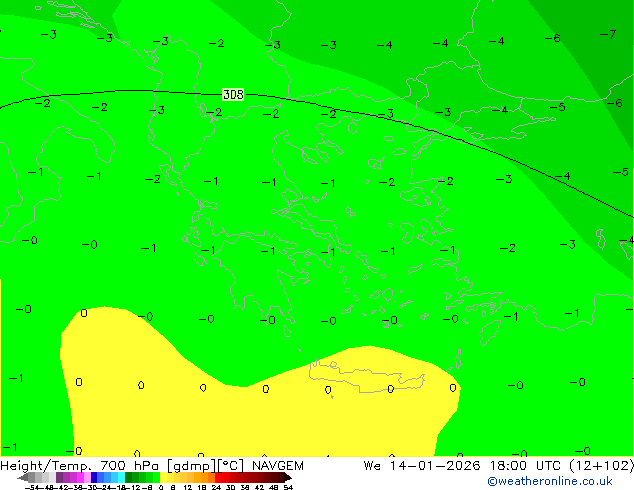Click the dark right arrow of legend
Image resolution: width=634 pixels, height=490 pixels.
click(288, 478)
